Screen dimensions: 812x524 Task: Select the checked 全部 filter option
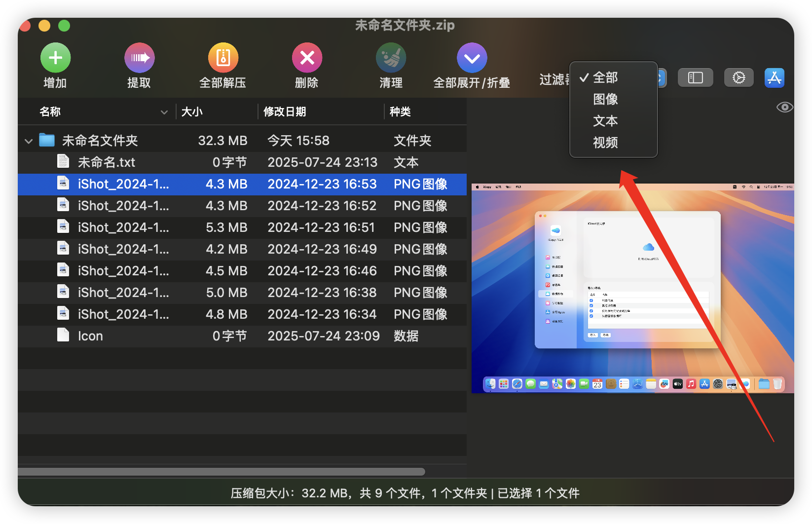605,77
